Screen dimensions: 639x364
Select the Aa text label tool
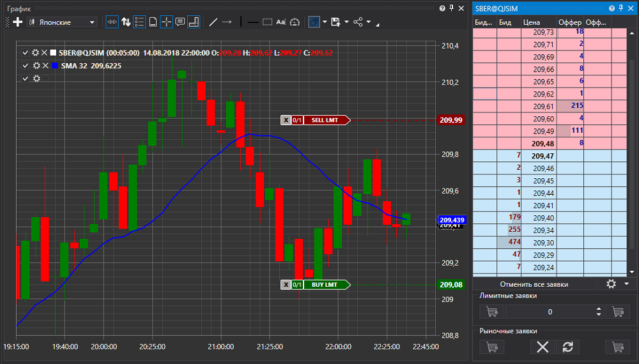(281, 22)
